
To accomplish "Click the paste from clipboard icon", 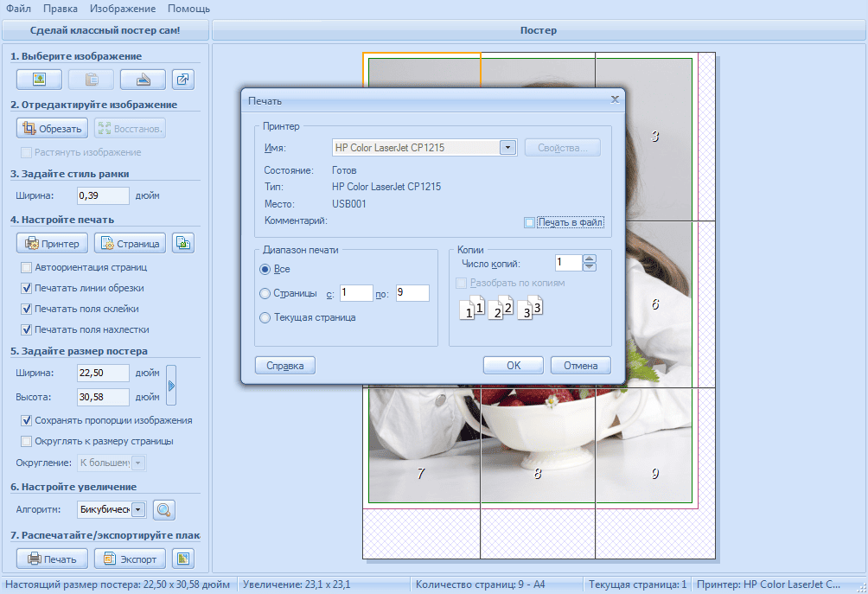I will 92,80.
